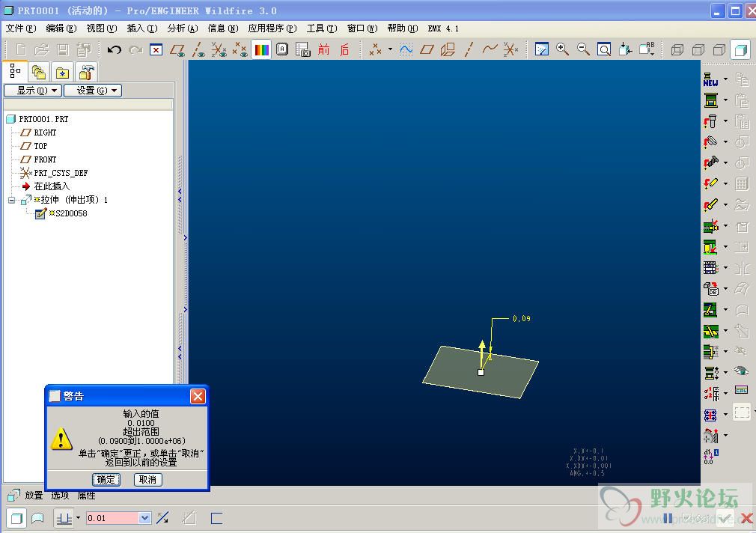Open the 分析(A) menu
The image size is (756, 533).
coord(182,28)
